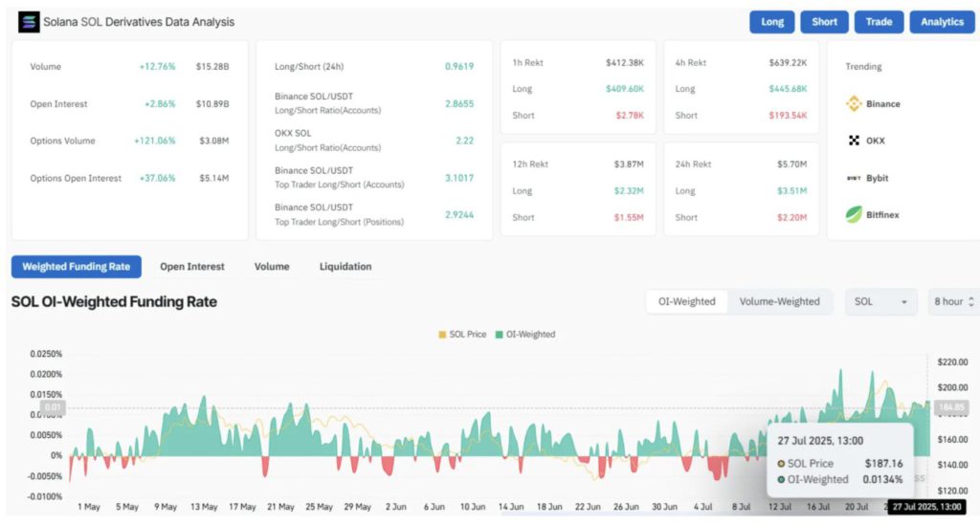Select the Volume chart tab
This screenshot has width=980, height=526.
coord(271,266)
